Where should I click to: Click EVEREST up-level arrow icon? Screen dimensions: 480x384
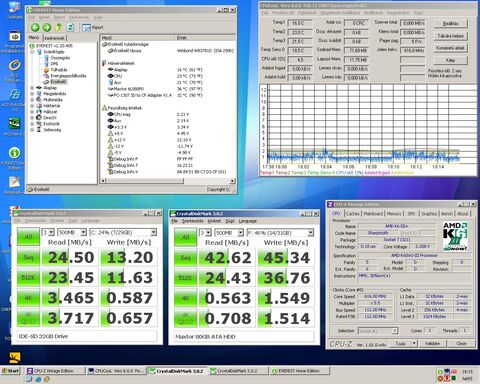point(59,27)
